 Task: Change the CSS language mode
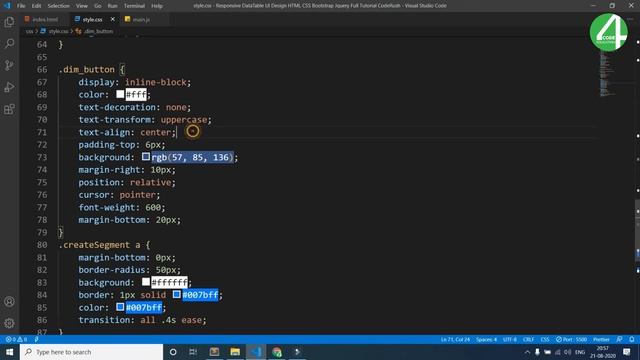pos(545,339)
